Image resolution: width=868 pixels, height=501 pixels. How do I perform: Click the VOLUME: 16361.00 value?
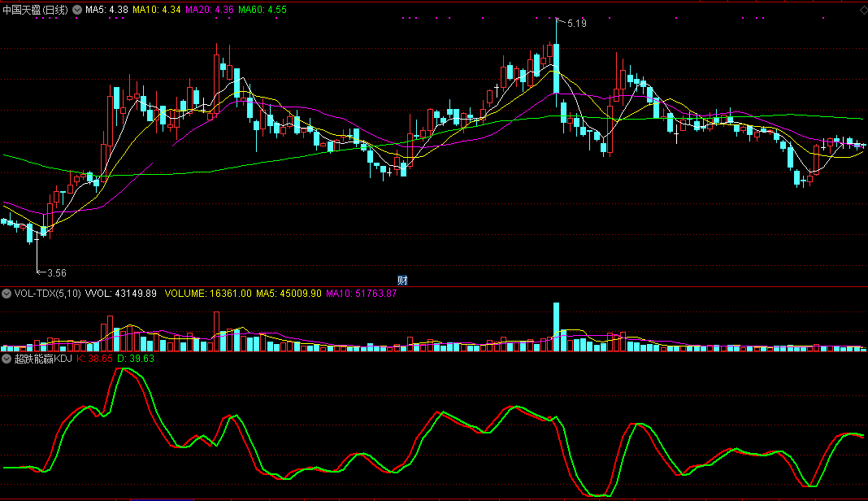tap(208, 294)
